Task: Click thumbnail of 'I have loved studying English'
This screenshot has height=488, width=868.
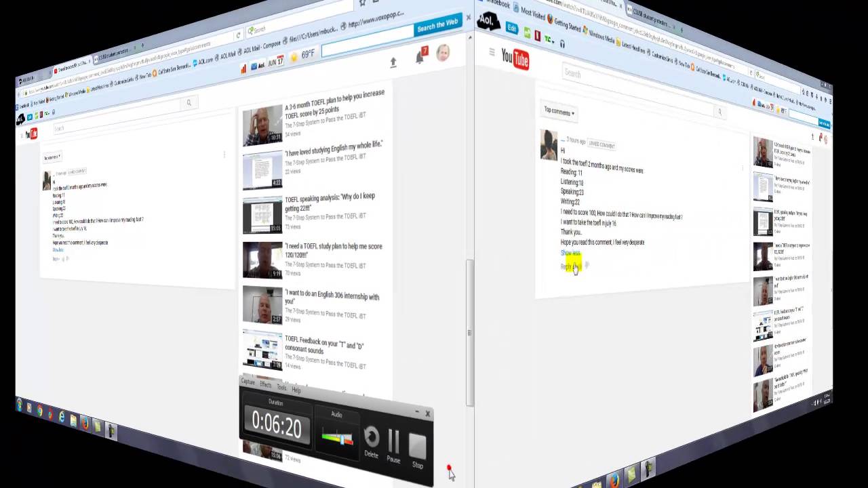Action: click(x=262, y=169)
